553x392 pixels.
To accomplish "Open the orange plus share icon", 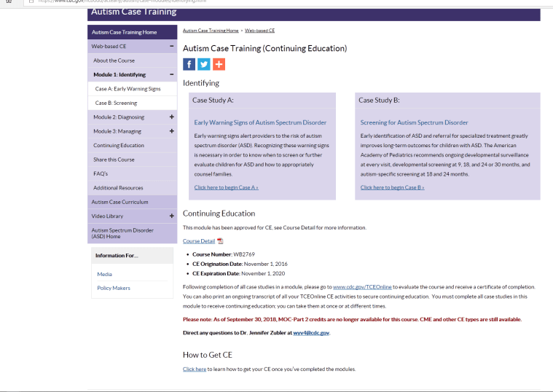I will tap(218, 64).
